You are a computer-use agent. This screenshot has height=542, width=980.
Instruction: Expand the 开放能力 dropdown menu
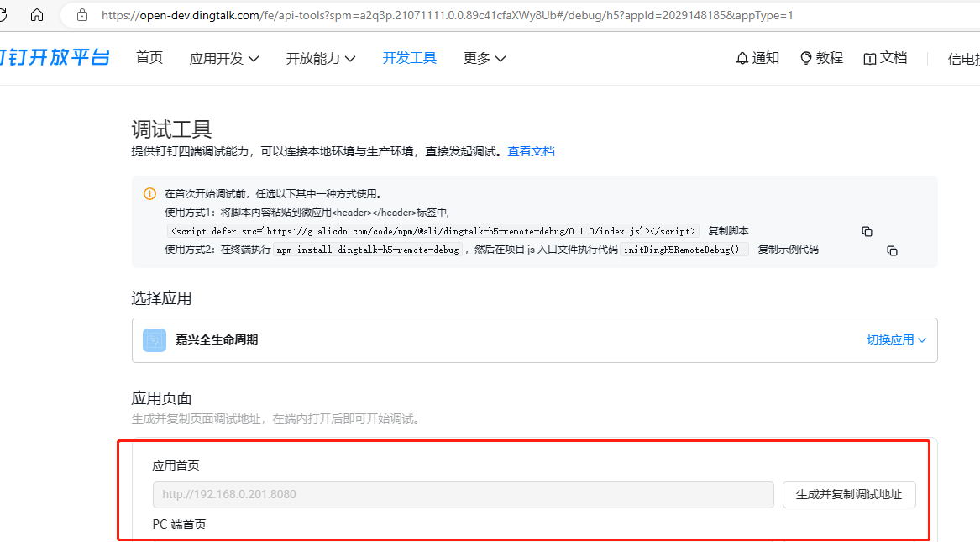point(321,58)
